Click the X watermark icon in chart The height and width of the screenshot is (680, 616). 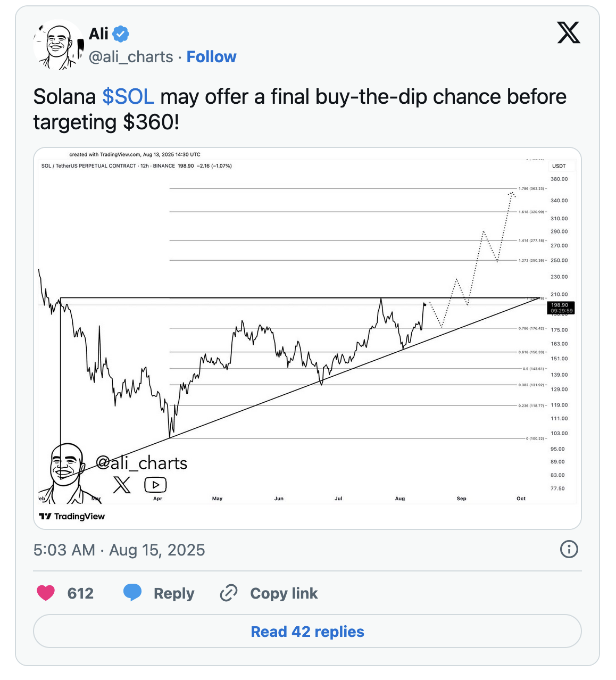[x=122, y=485]
